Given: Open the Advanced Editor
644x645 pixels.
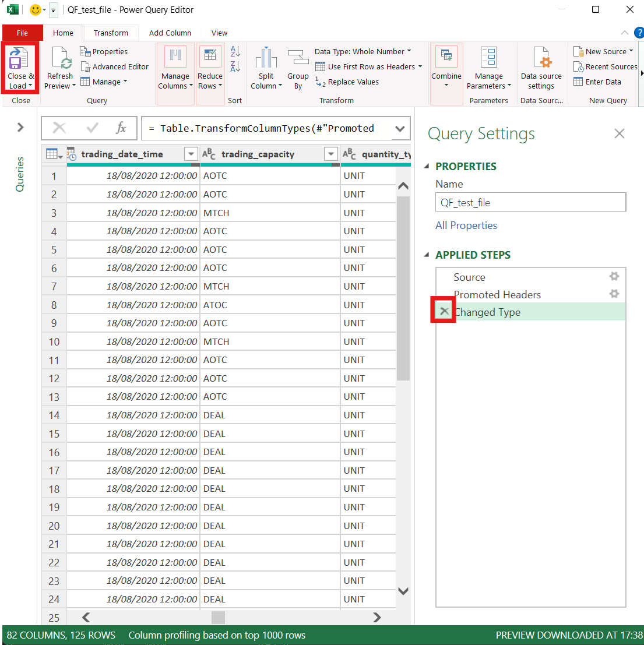Looking at the screenshot, I should pyautogui.click(x=114, y=66).
